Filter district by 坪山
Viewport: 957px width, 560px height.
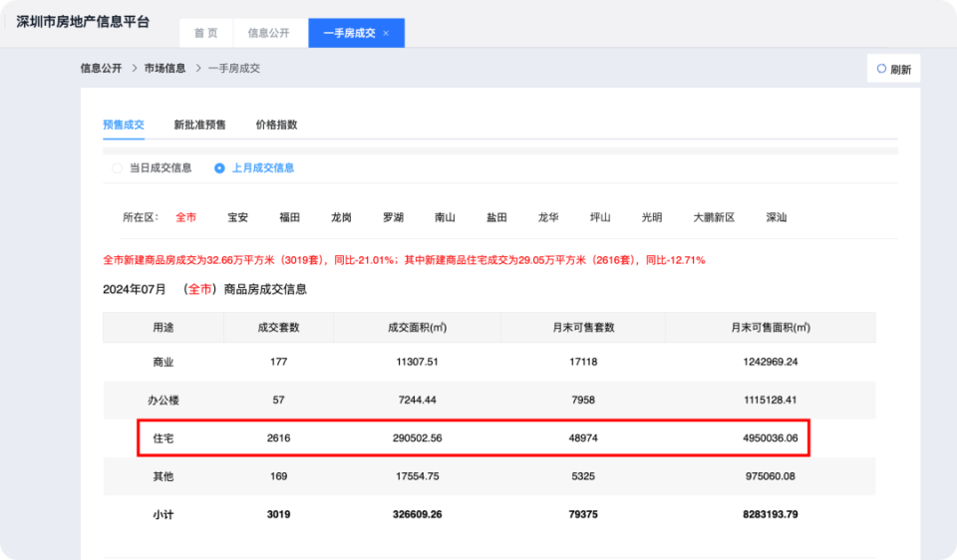[x=600, y=217]
